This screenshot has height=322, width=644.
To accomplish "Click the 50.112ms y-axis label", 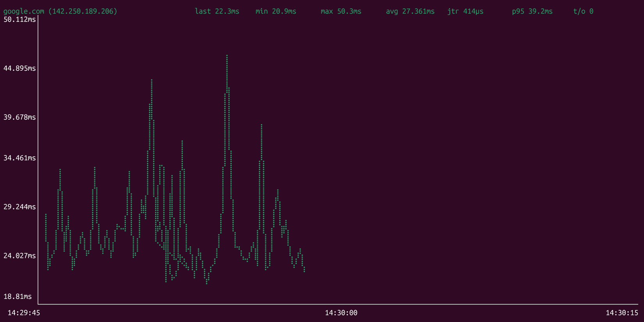I will [20, 20].
